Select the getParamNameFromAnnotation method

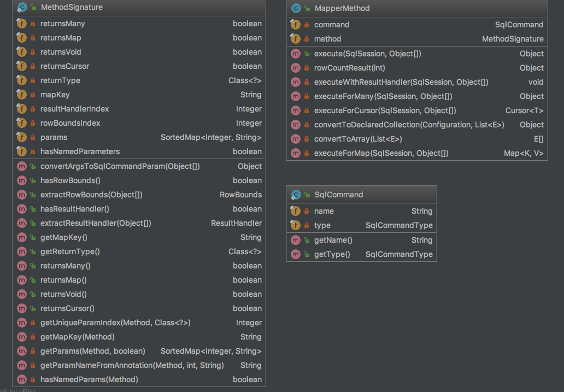[139, 365]
